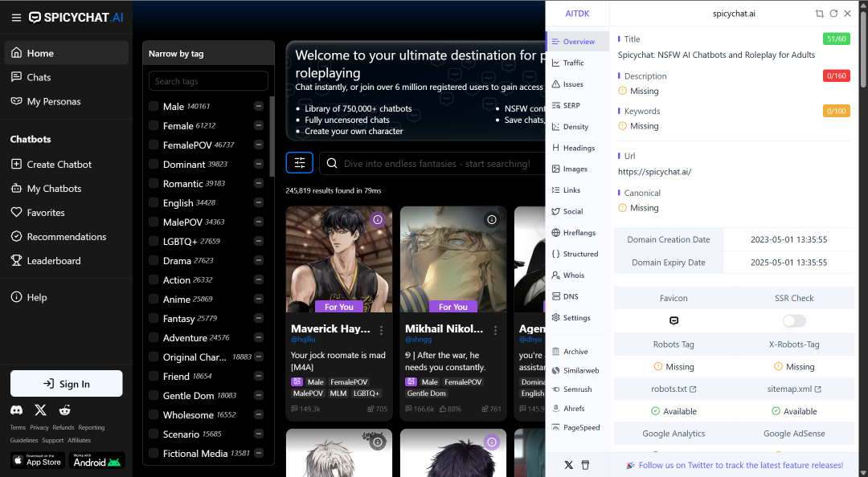Check the Wholesome tag checkbox
Image resolution: width=868 pixels, height=477 pixels.
point(154,414)
